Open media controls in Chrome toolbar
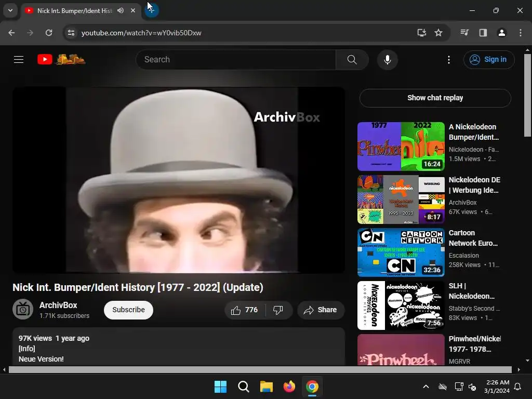The image size is (532, 399). 464,33
